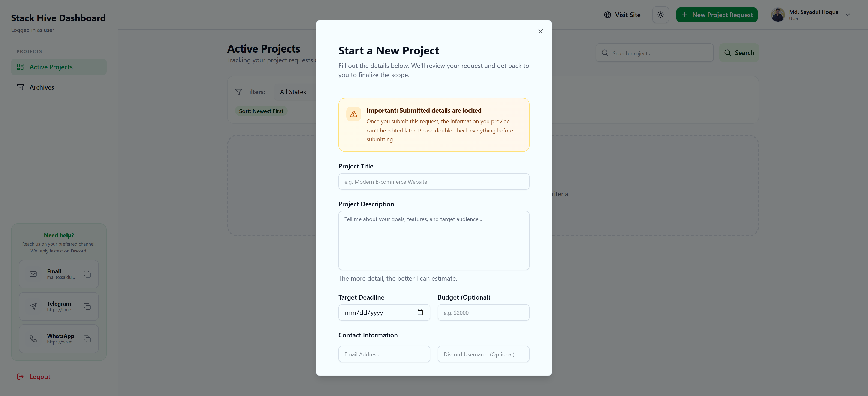Click the globe icon beside Visit Site
The image size is (868, 396).
(x=608, y=15)
